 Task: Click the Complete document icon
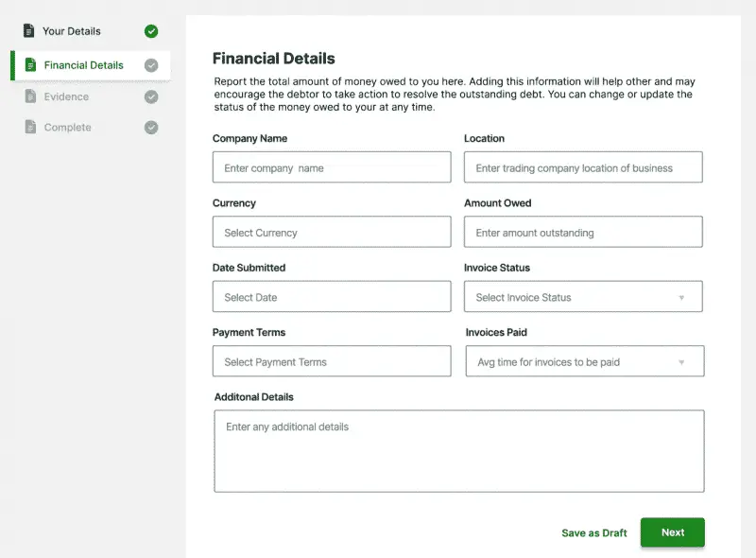(30, 127)
